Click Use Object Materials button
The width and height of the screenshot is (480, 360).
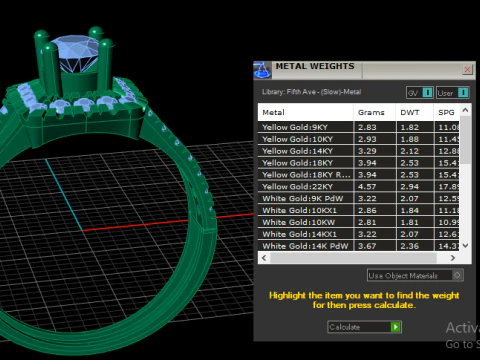(x=415, y=275)
